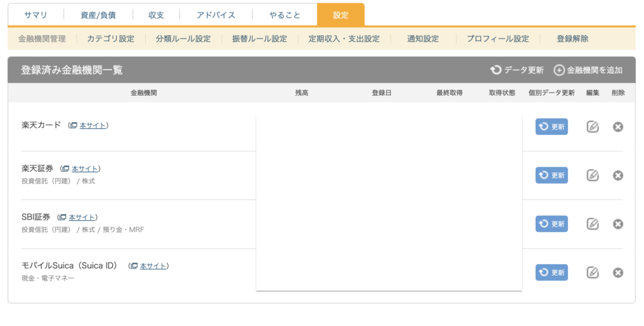
Task: Remove the 楽天証券 account with delete icon
Action: (618, 175)
